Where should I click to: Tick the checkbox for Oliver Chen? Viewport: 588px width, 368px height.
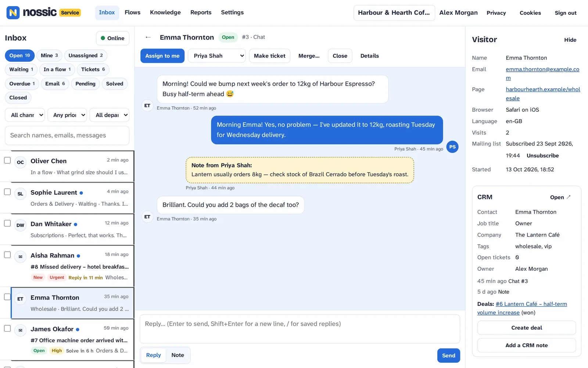coord(7,160)
